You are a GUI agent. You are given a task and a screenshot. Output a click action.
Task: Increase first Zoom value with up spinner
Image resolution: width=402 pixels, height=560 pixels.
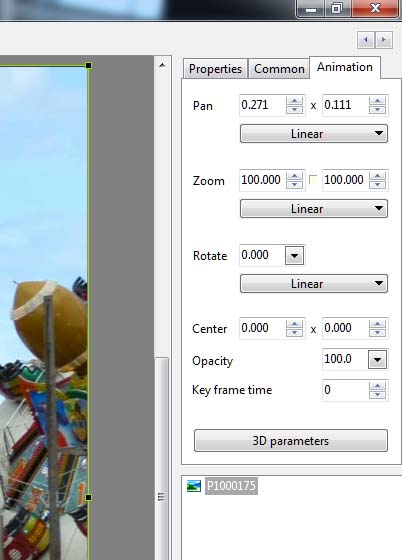pyautogui.click(x=295, y=176)
